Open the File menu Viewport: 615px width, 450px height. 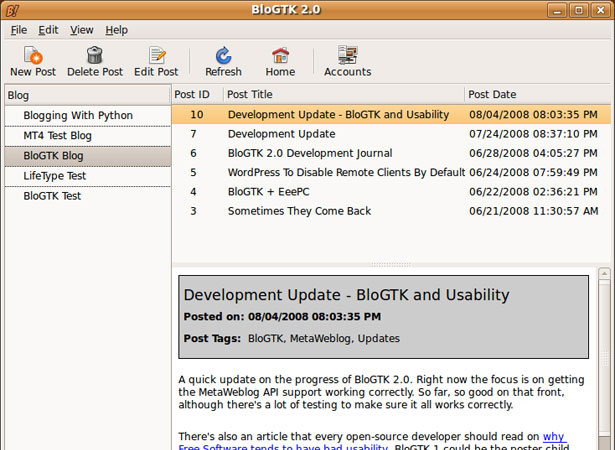[18, 30]
